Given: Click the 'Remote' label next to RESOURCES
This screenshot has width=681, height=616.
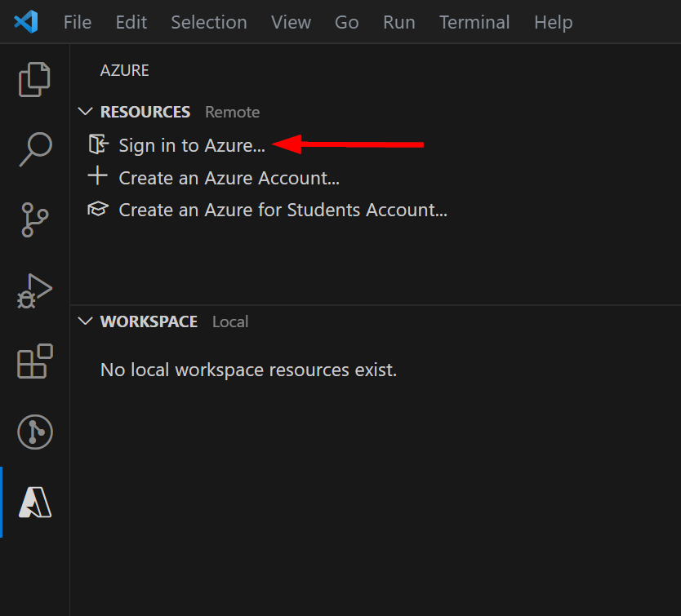Looking at the screenshot, I should (x=233, y=112).
